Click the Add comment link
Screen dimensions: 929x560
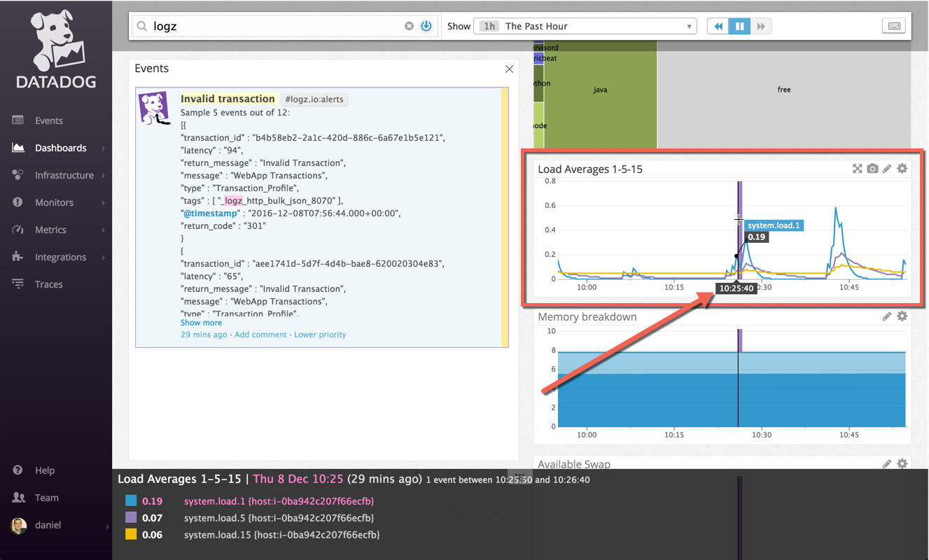pos(260,335)
